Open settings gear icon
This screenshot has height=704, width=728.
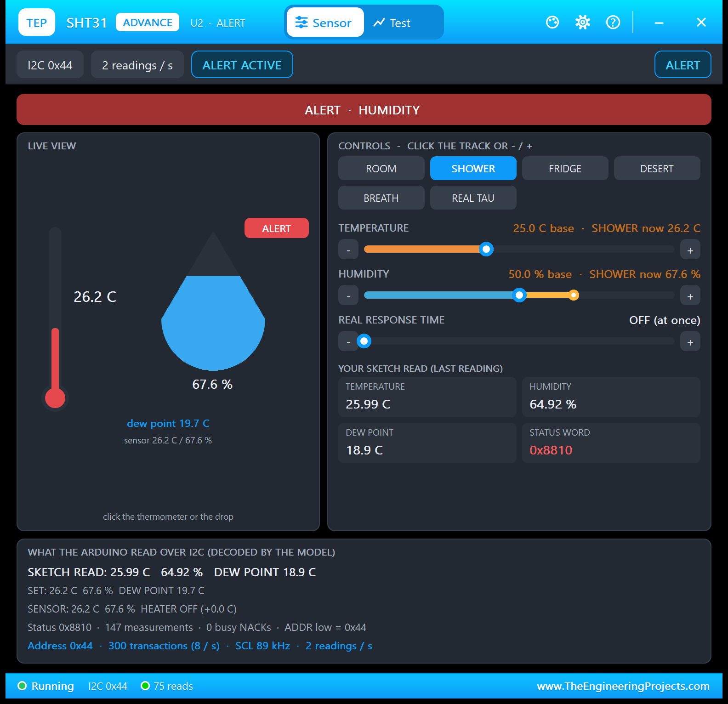(583, 22)
